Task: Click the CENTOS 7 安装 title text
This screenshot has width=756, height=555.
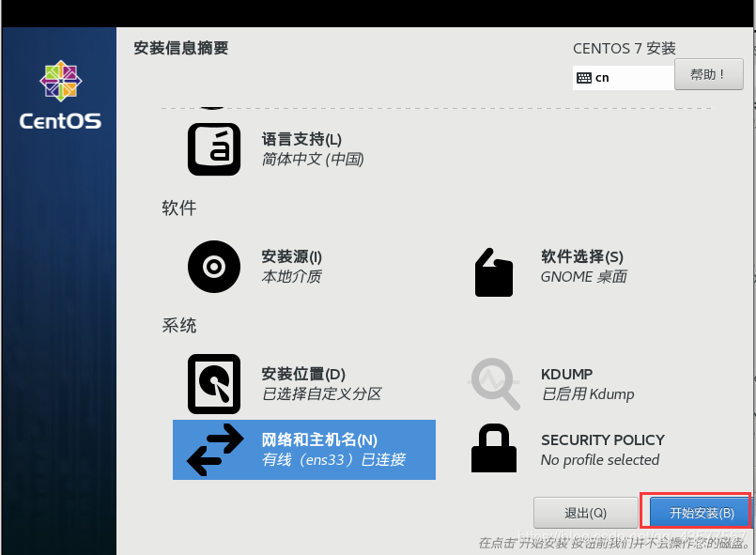Action: click(x=625, y=48)
